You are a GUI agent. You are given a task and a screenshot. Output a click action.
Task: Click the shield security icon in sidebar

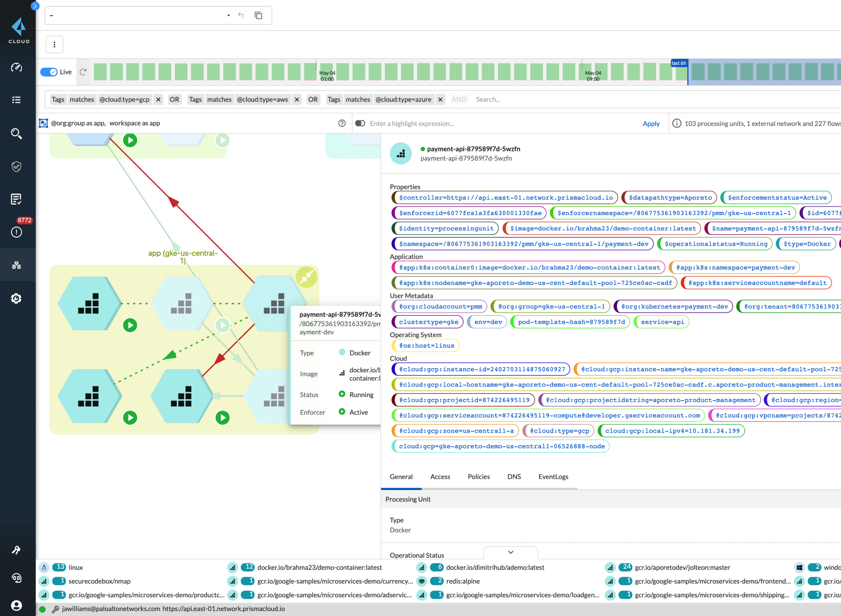(16, 166)
